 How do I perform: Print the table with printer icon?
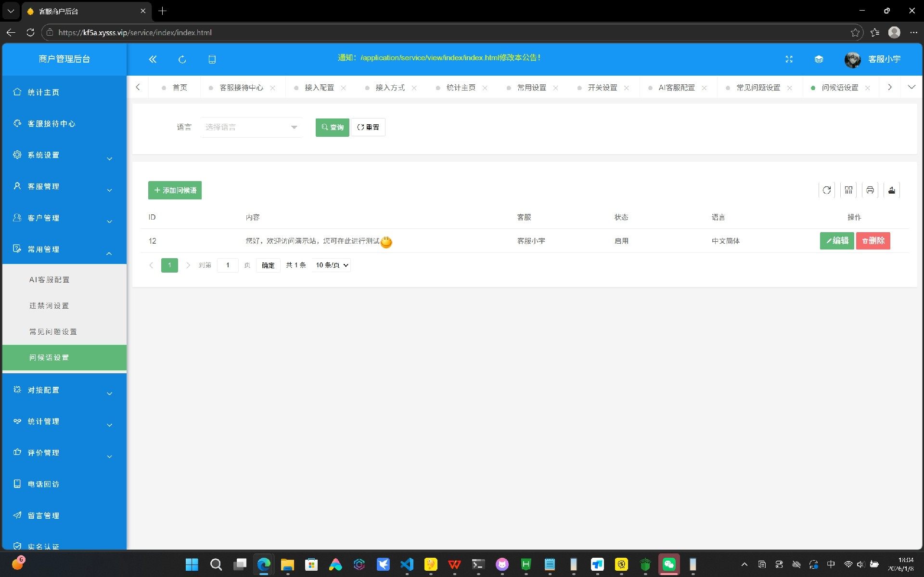(x=870, y=190)
